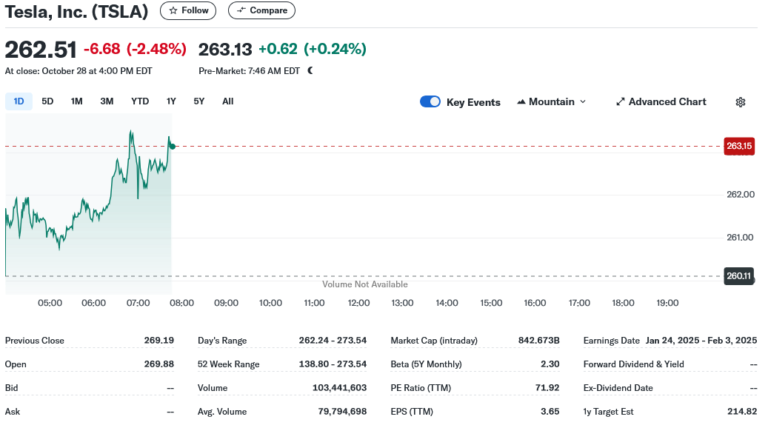Click the Tesla, Inc. (TSLA) title

76,11
